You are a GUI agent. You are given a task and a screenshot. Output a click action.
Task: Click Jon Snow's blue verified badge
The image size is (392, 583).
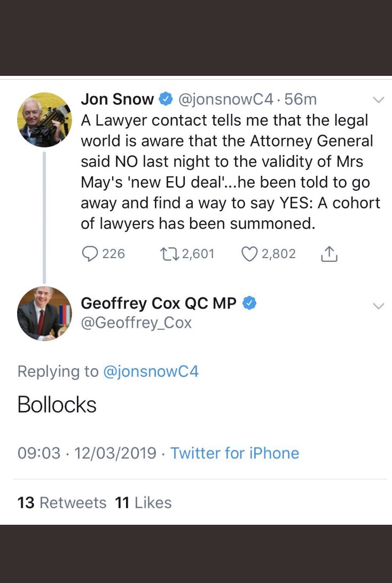[166, 99]
